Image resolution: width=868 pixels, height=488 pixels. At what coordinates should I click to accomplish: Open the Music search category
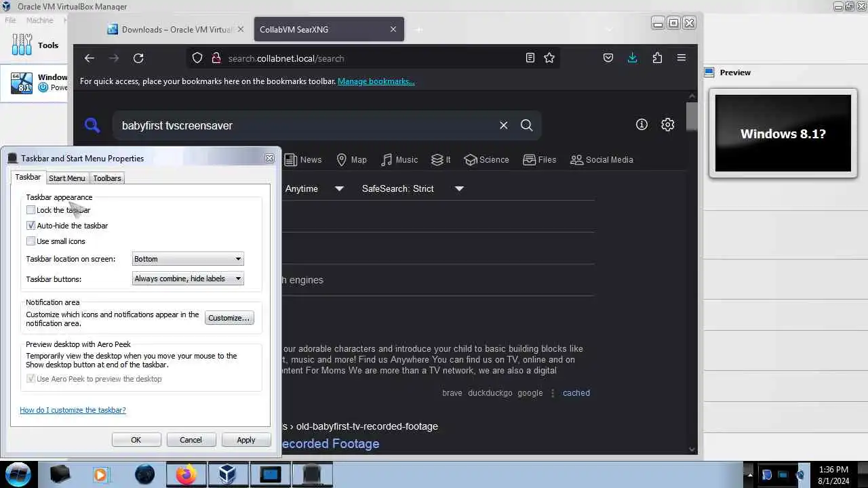click(399, 160)
